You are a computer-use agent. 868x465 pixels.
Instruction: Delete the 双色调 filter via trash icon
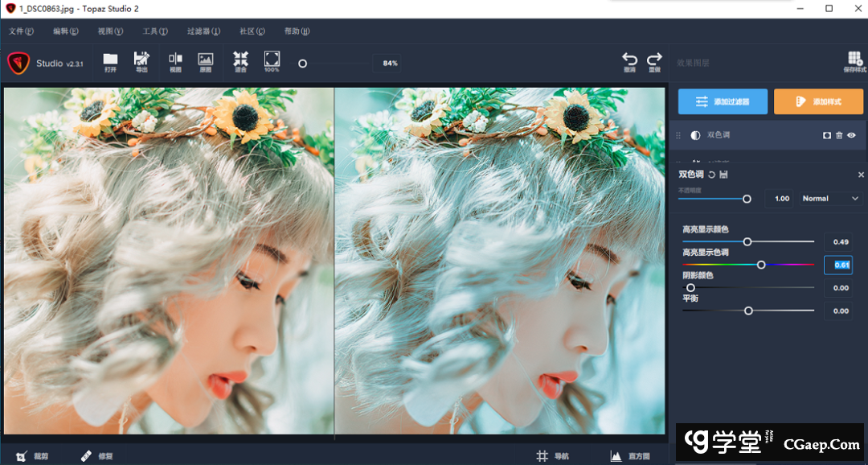point(839,135)
